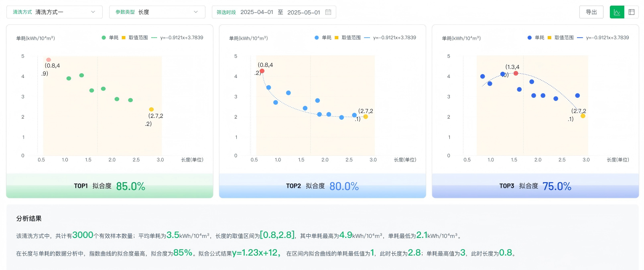Click the 导出 export button
The height and width of the screenshot is (270, 644).
591,12
